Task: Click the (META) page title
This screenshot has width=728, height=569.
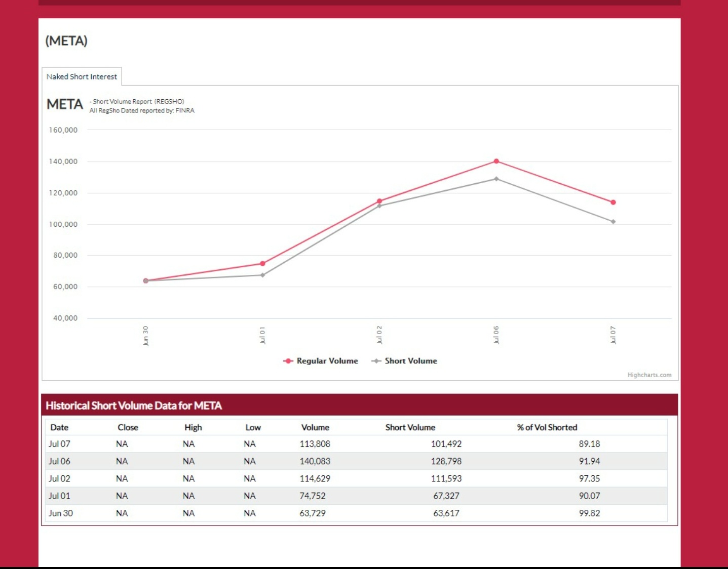Action: [x=66, y=40]
